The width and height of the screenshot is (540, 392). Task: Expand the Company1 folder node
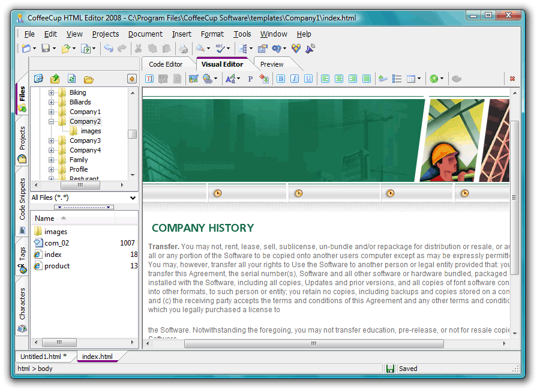pyautogui.click(x=51, y=112)
